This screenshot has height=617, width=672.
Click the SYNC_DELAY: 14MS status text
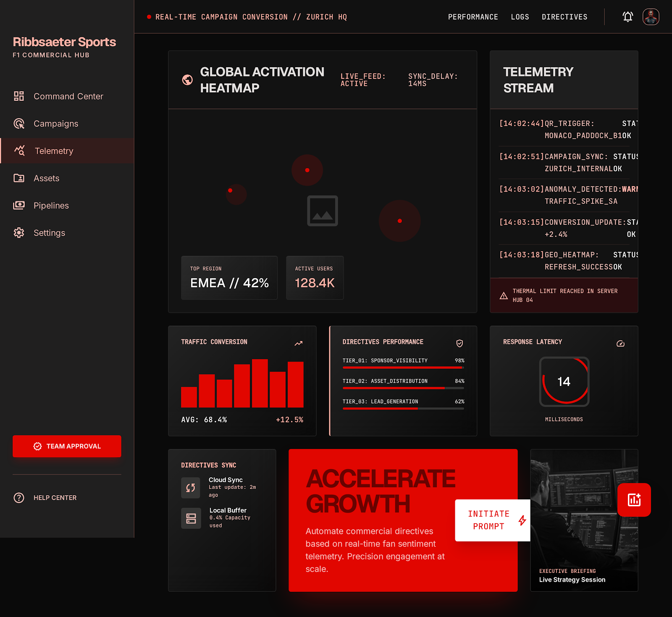pos(433,80)
